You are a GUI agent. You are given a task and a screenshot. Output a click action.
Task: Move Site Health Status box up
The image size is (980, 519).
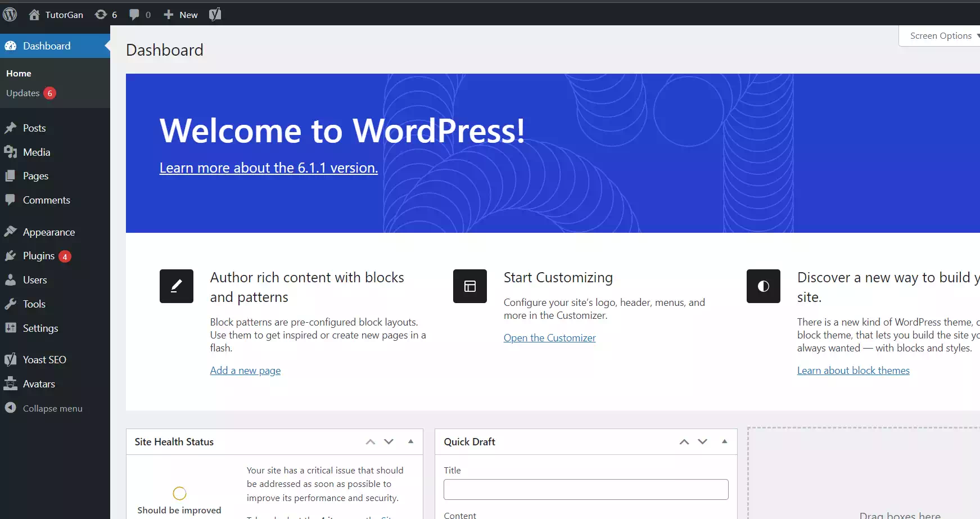pos(371,442)
